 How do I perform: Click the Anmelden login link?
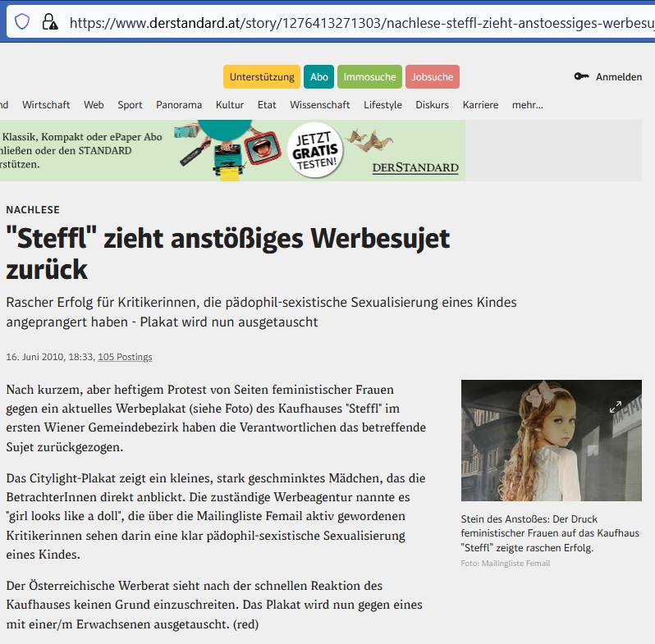click(619, 77)
